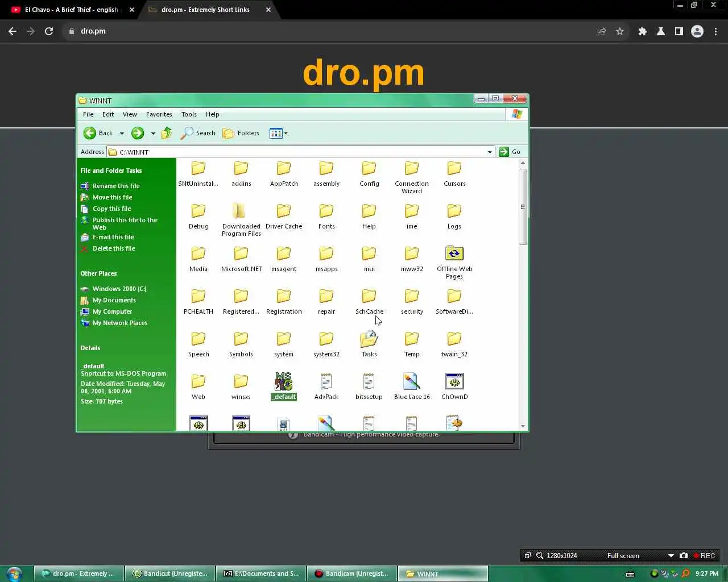This screenshot has height=582, width=728.
Task: Open the addins folder
Action: click(x=241, y=174)
